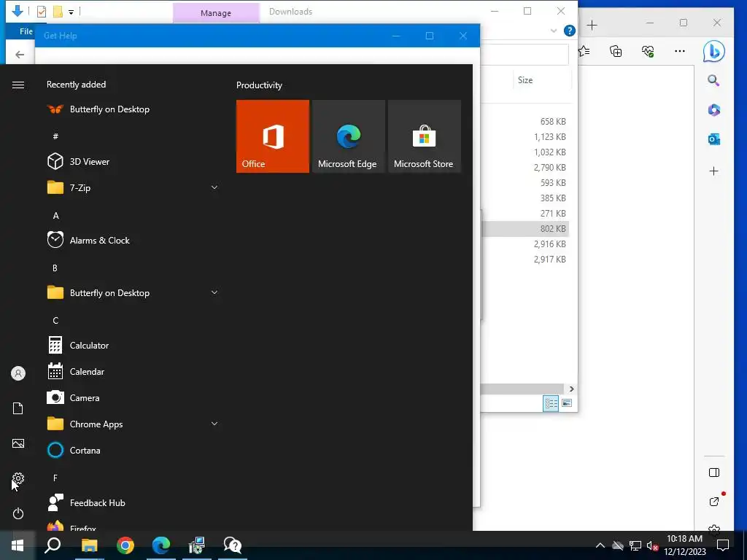Expand the File Explorer ribbon chevron
The width and height of the screenshot is (747, 560).
(x=554, y=31)
